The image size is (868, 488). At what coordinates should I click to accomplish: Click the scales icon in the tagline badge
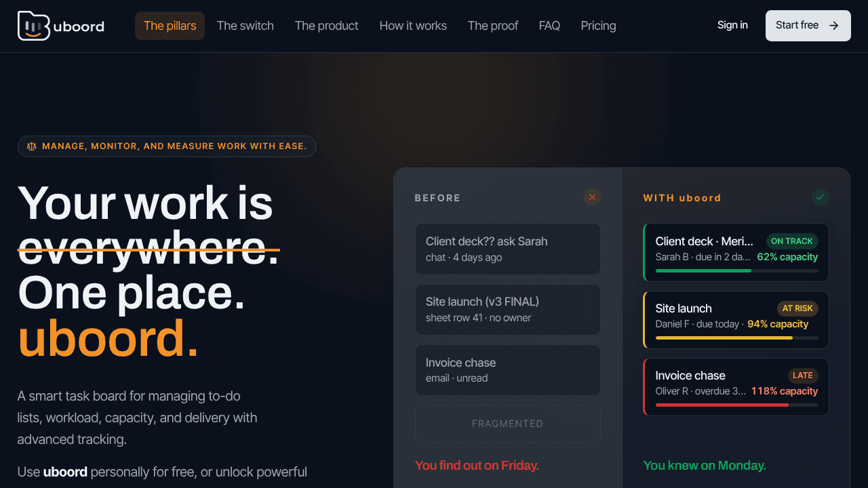(x=31, y=146)
